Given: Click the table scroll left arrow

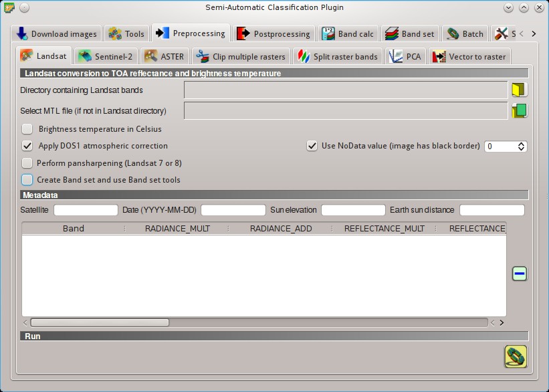Looking at the screenshot, I should [25, 322].
